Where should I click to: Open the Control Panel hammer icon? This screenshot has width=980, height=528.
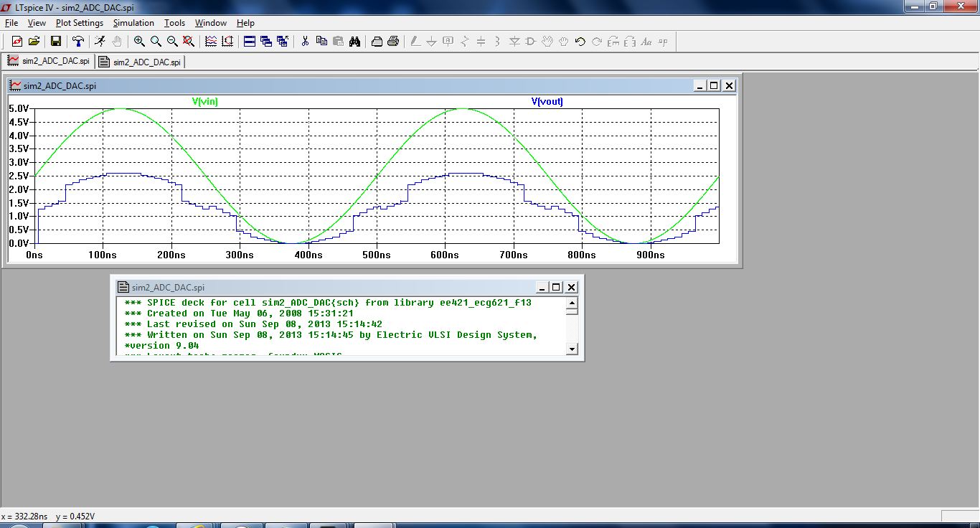point(78,42)
